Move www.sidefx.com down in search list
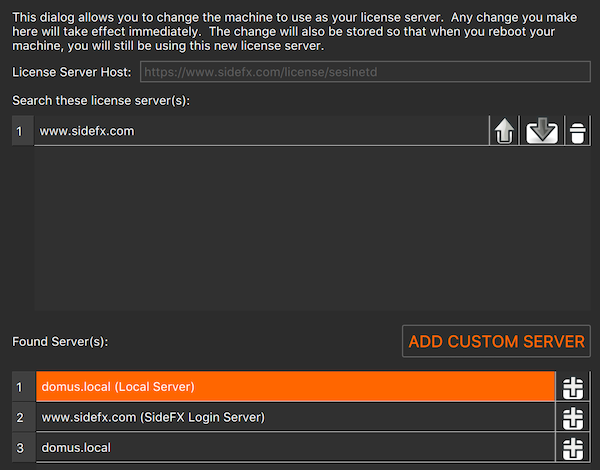600x470 pixels. pos(542,131)
